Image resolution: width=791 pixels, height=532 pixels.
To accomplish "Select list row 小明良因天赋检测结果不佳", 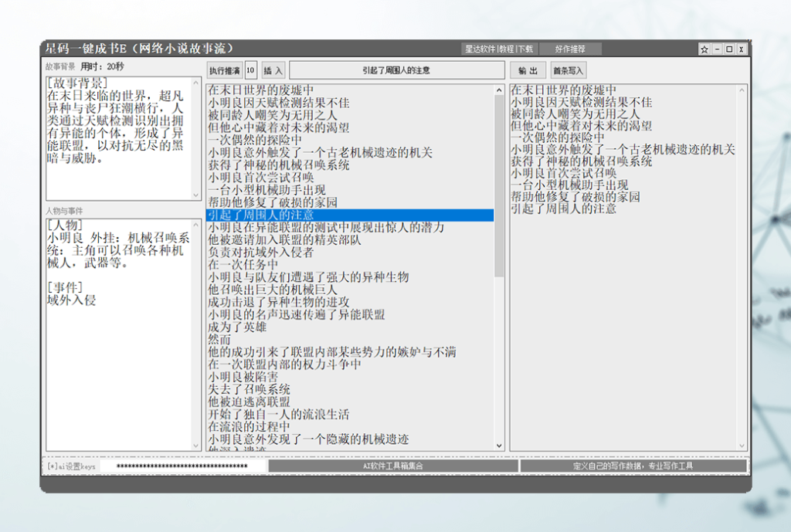I will [350, 103].
